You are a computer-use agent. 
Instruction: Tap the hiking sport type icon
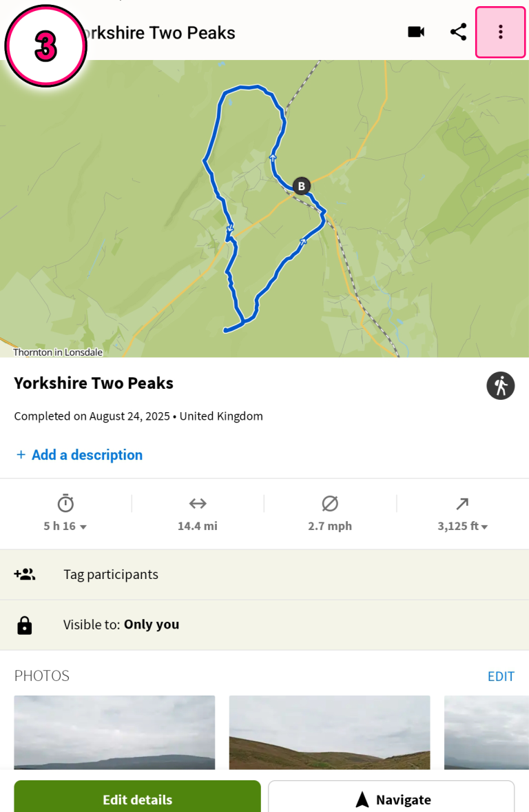pos(501,385)
